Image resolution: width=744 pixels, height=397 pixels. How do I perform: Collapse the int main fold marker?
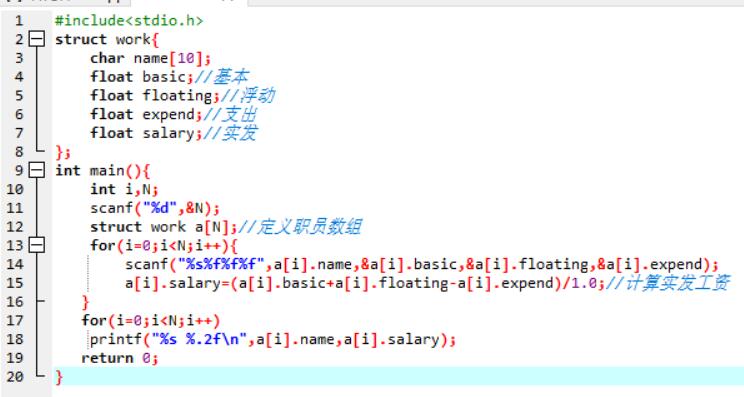[37, 170]
